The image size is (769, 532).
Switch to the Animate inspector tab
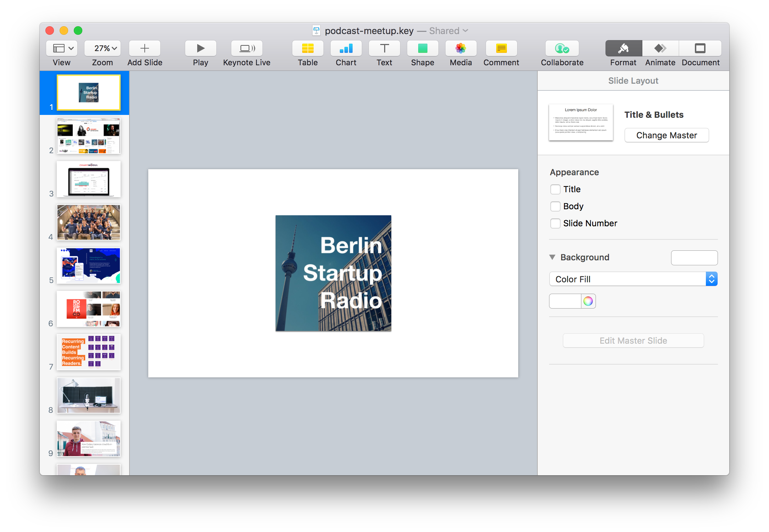[x=660, y=48]
